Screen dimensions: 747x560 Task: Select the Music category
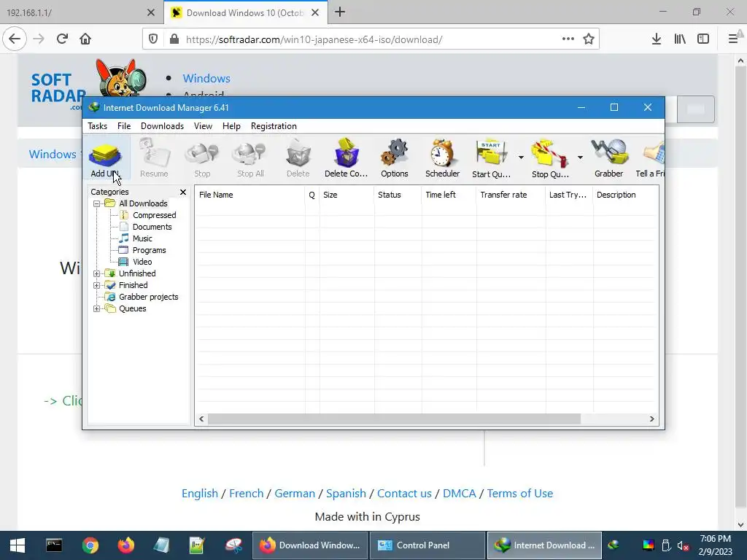pyautogui.click(x=142, y=238)
